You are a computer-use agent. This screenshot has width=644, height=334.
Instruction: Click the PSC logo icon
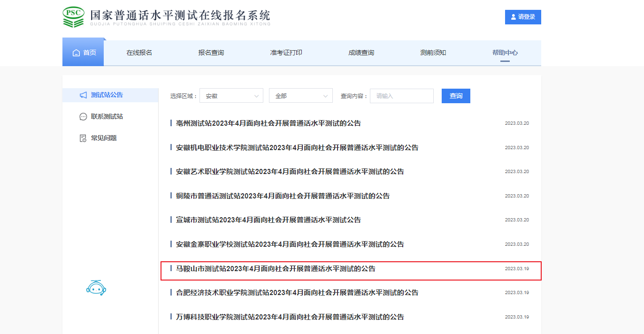point(73,17)
